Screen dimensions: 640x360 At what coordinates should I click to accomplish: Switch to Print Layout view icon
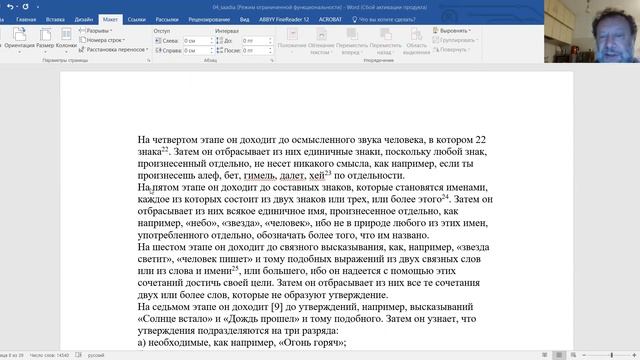(559, 356)
